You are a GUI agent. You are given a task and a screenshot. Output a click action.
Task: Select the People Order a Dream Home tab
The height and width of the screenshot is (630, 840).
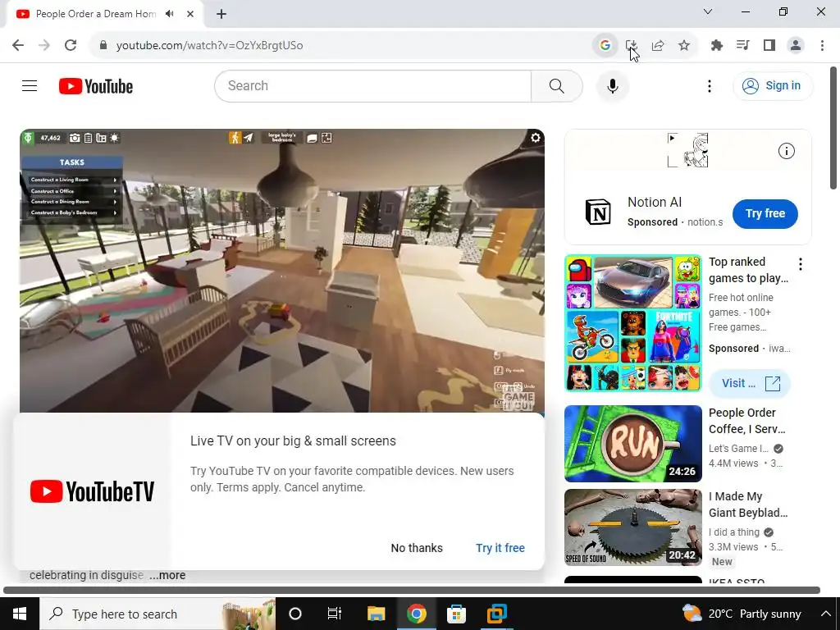(x=97, y=14)
